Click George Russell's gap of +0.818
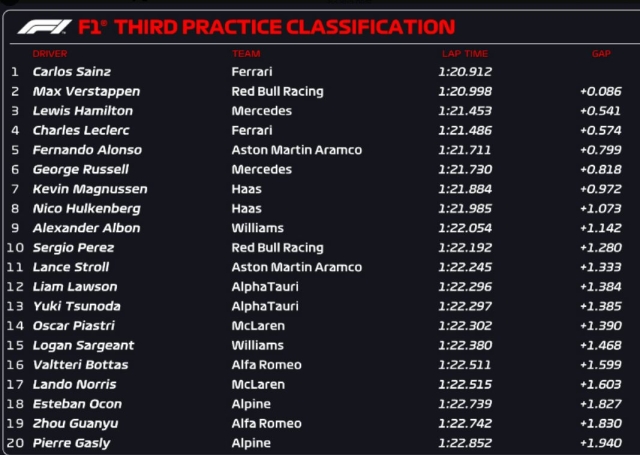This screenshot has width=640, height=455. pyautogui.click(x=600, y=170)
